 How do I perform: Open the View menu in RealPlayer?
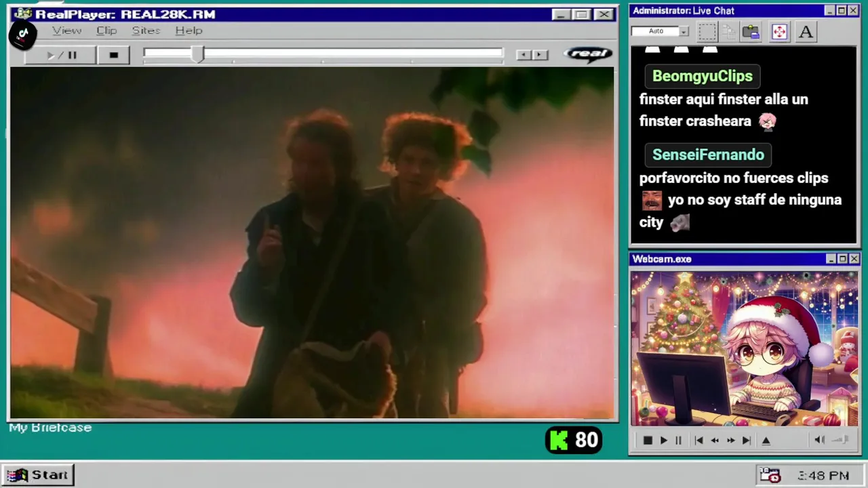tap(66, 30)
